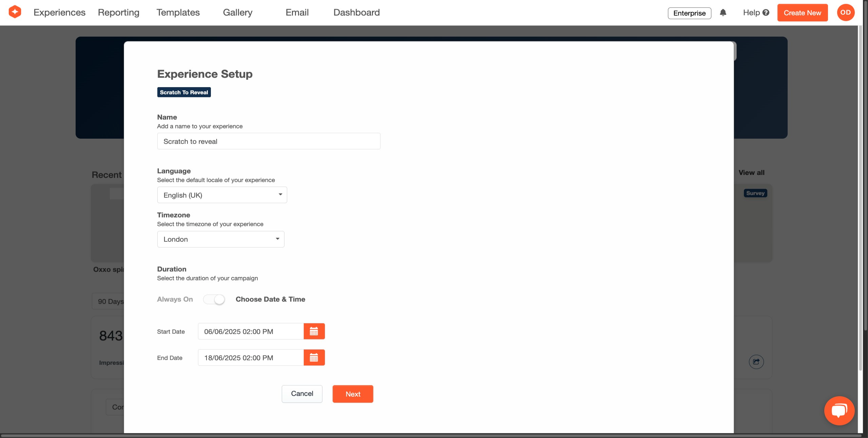Click the orange home logo icon

point(15,12)
